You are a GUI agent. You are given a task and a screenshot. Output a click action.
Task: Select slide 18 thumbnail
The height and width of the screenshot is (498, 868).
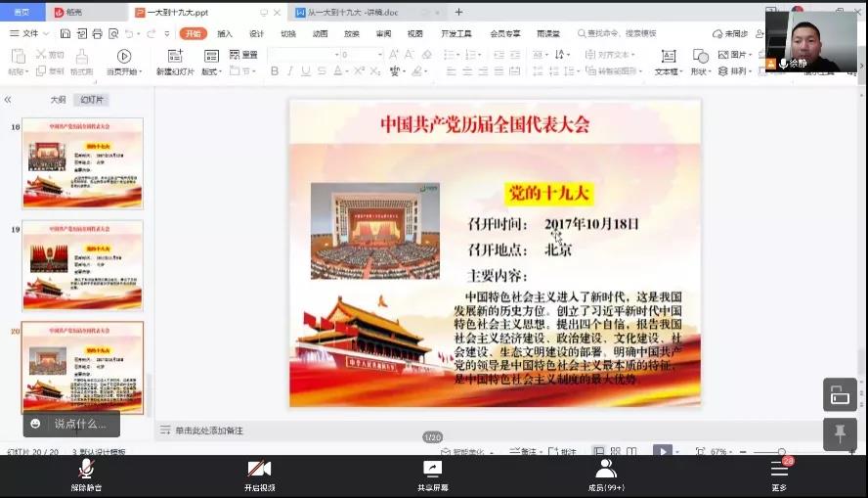point(82,162)
